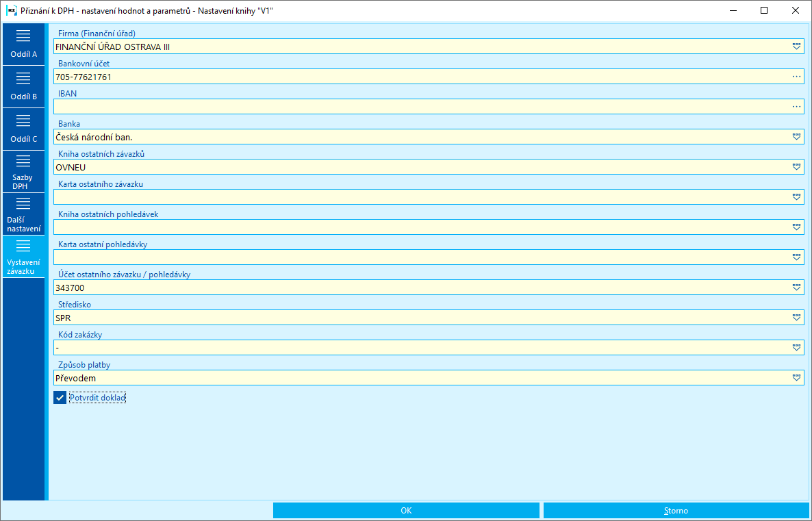Open the Účet ostatního závazku / pohledávky dropdown
Viewport: 812px width, 521px height.
796,287
